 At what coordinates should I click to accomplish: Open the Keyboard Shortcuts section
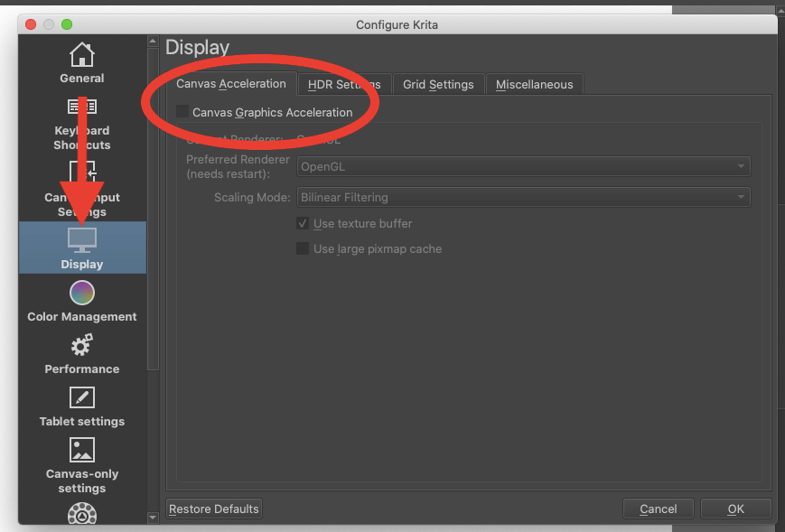tap(82, 124)
